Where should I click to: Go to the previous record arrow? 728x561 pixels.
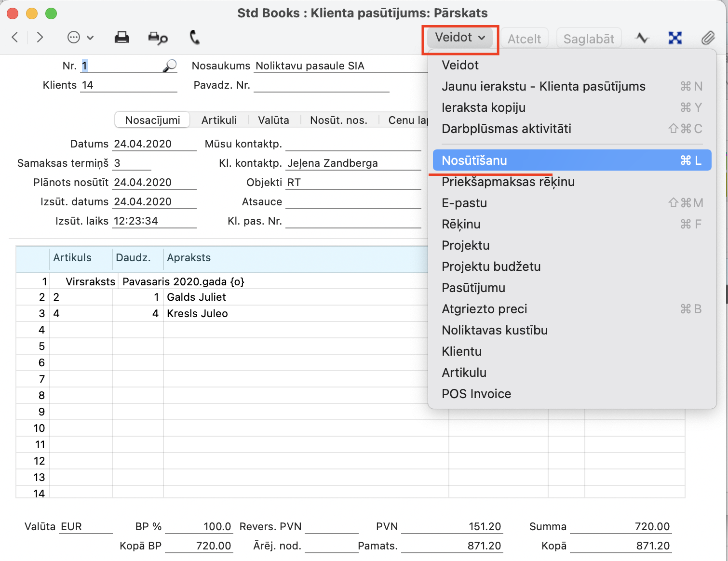coord(15,38)
